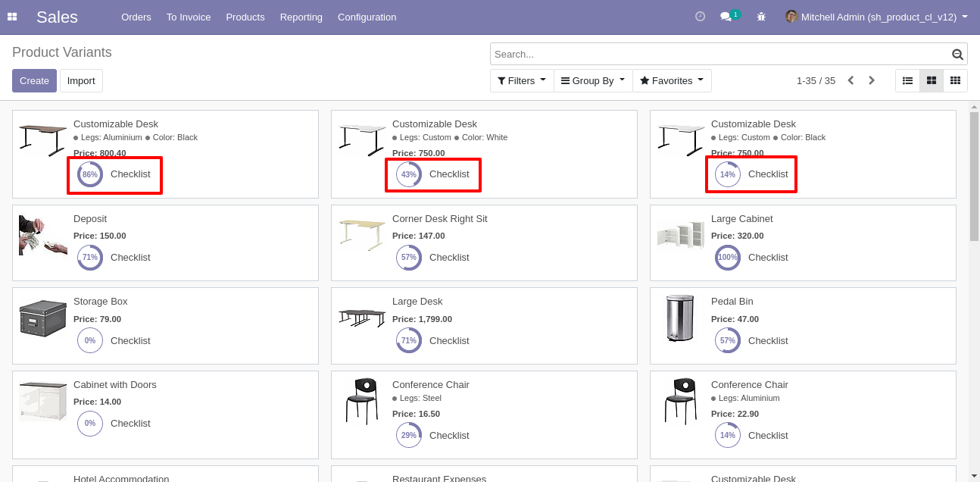This screenshot has height=482, width=980.
Task: Click 29% progress circle on Conference Chair
Action: pyautogui.click(x=409, y=436)
